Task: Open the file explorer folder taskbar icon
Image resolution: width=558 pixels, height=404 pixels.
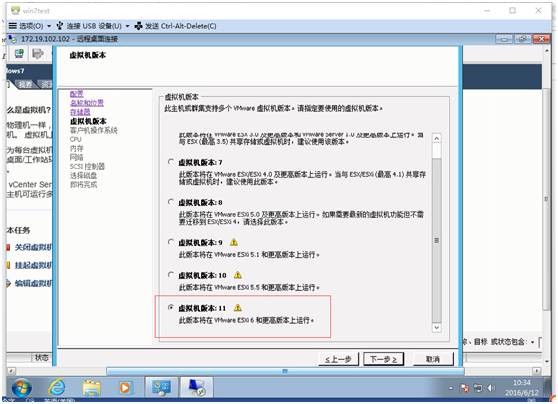Action: pos(91,387)
